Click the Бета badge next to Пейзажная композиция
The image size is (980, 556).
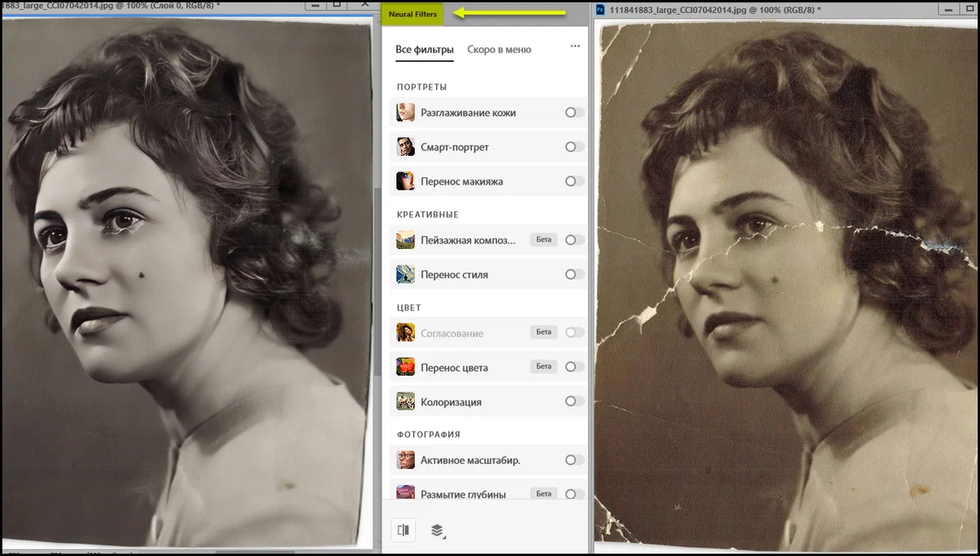point(544,240)
